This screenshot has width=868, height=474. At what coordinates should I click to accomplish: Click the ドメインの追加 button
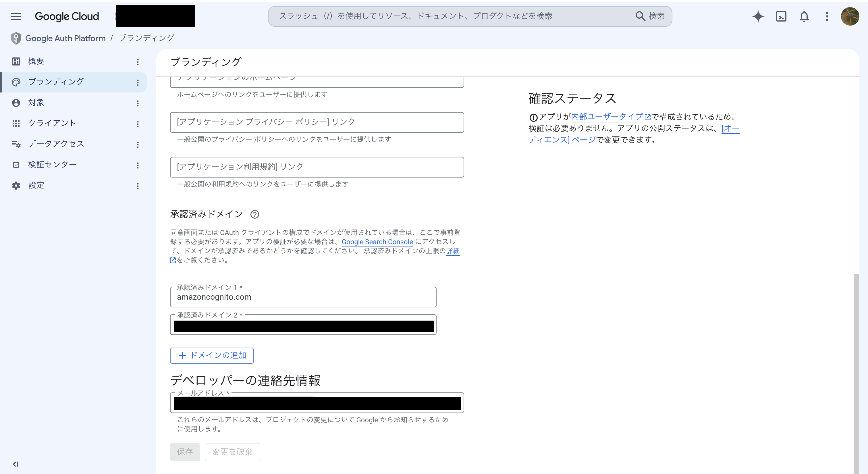(x=212, y=355)
